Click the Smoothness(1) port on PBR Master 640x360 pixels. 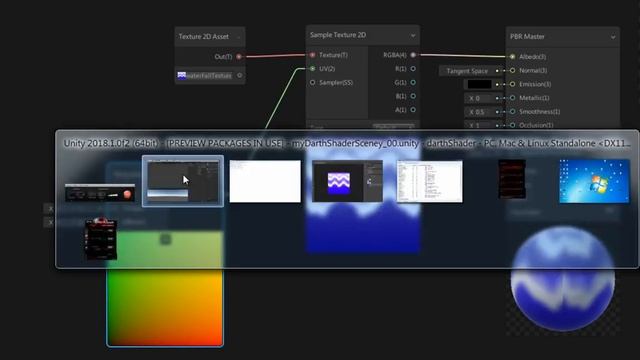click(512, 111)
